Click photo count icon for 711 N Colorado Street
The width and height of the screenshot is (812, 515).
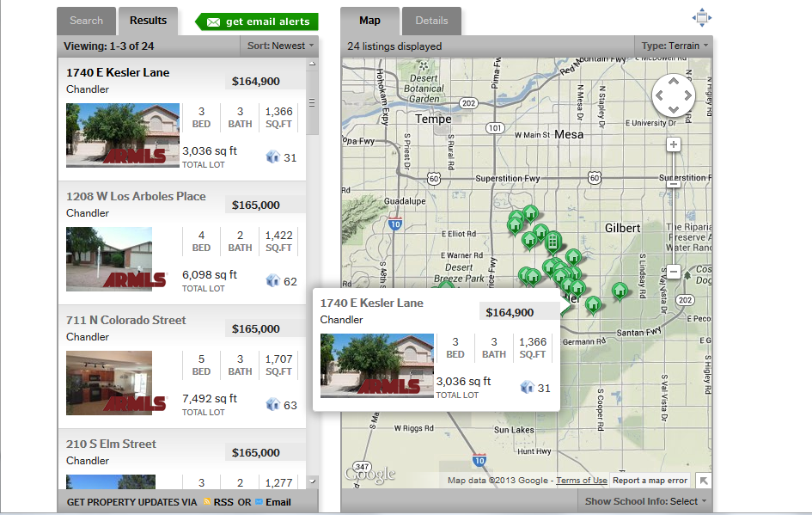coord(273,405)
